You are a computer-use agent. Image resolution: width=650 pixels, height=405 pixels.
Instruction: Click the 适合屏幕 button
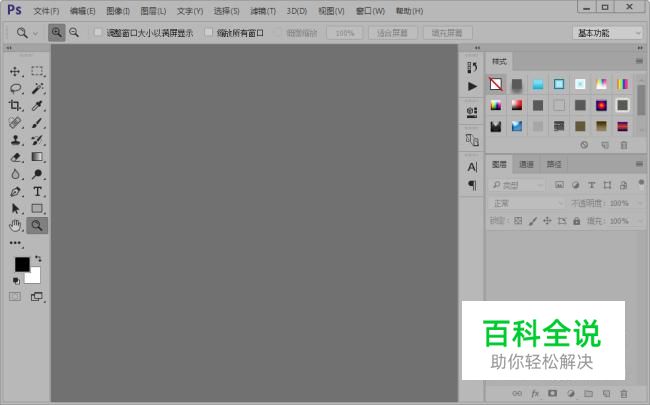point(392,33)
